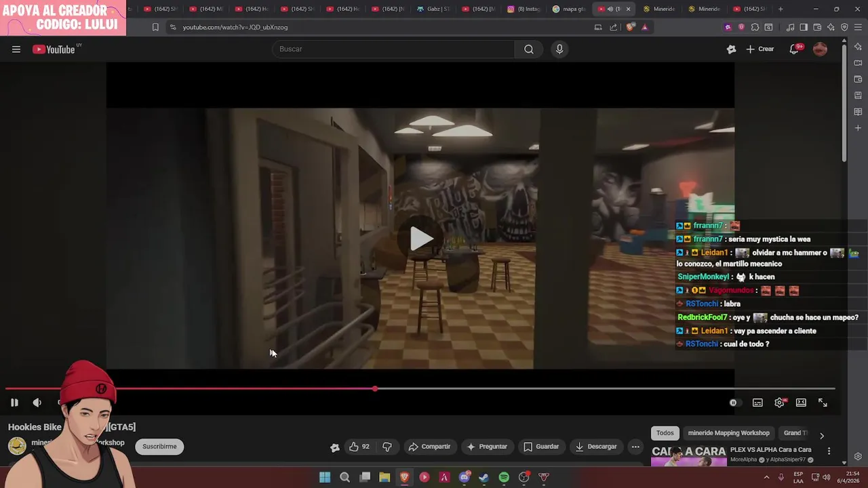Pause the video from player controls

click(14, 403)
